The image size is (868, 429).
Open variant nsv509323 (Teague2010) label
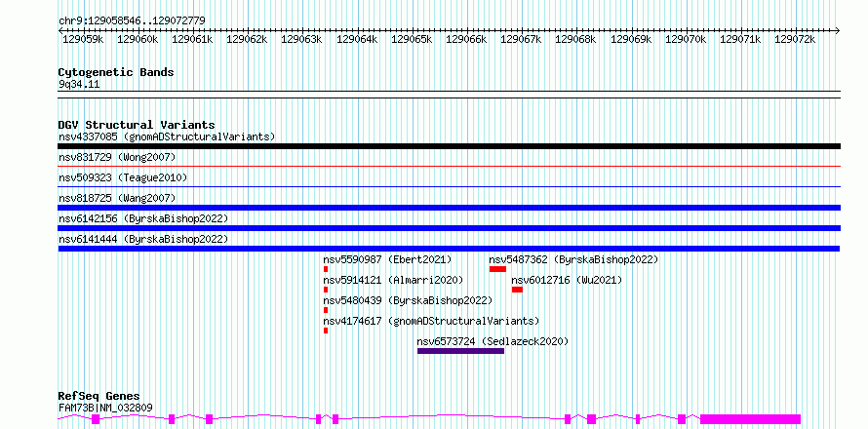(x=123, y=177)
